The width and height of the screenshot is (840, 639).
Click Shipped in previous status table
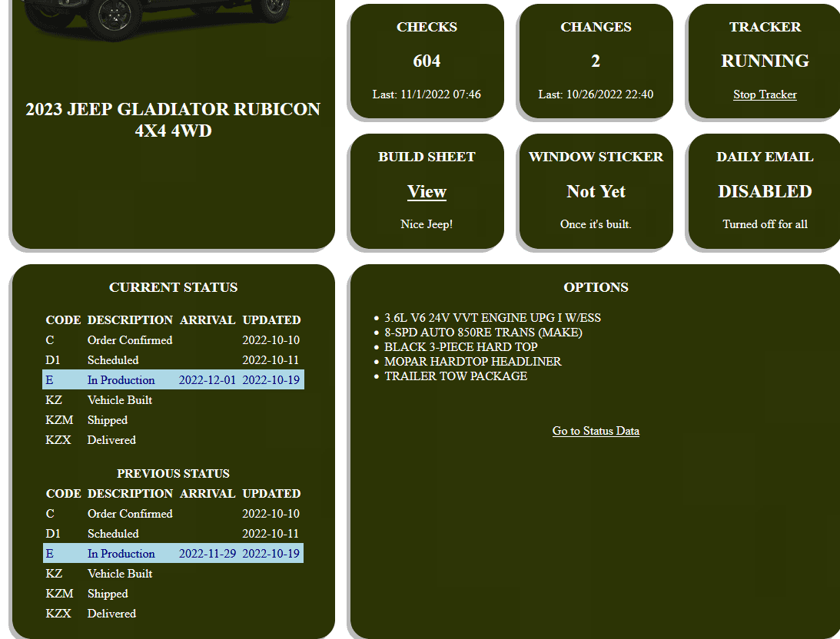107,594
